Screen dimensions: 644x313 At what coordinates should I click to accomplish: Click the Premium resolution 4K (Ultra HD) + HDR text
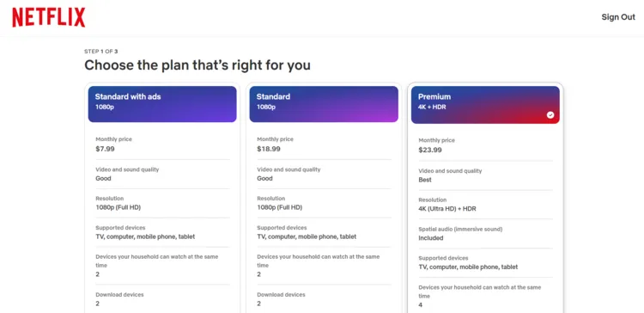coord(447,209)
